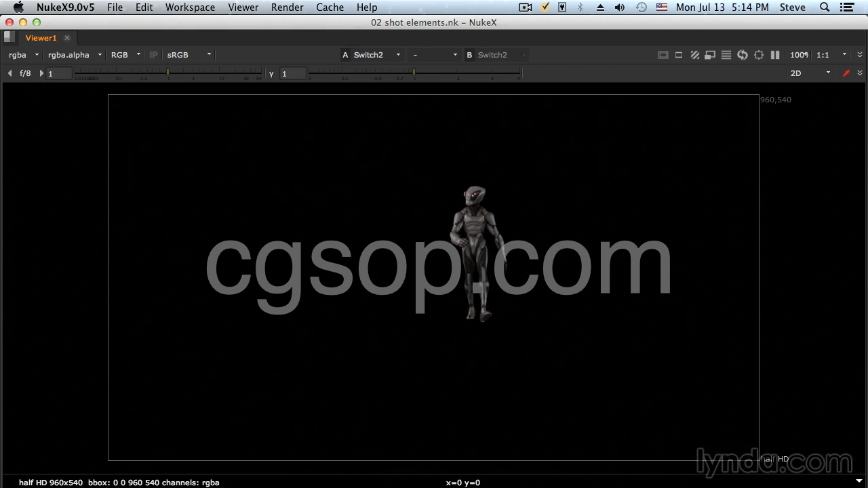Click the 960,540 format corner label
The height and width of the screenshot is (488, 868).
pos(776,100)
